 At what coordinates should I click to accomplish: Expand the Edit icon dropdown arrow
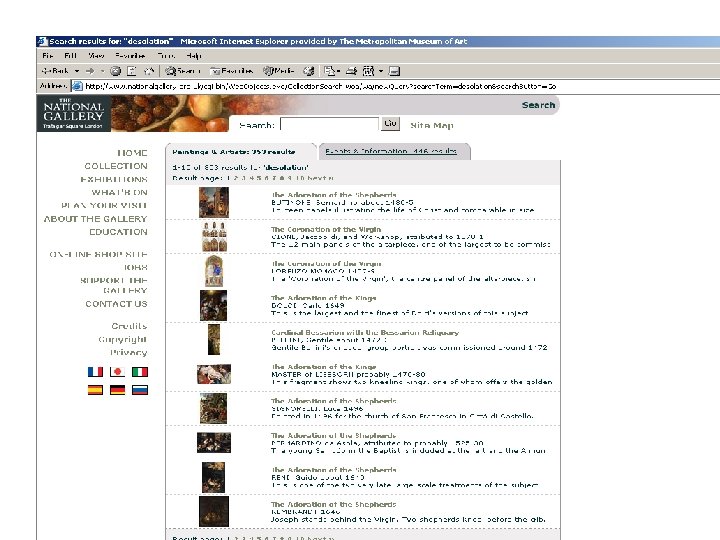[381, 71]
